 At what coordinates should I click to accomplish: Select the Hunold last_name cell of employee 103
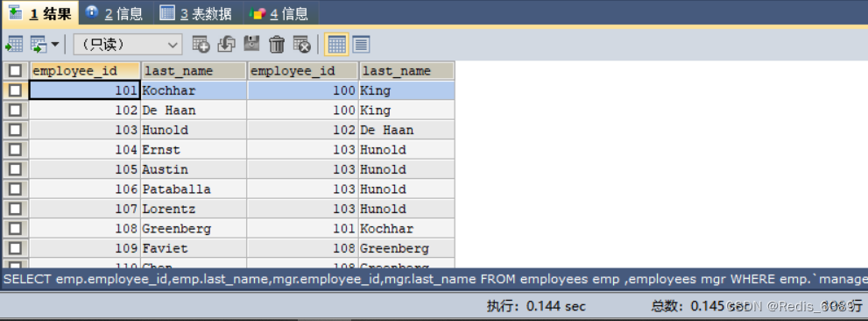(194, 131)
